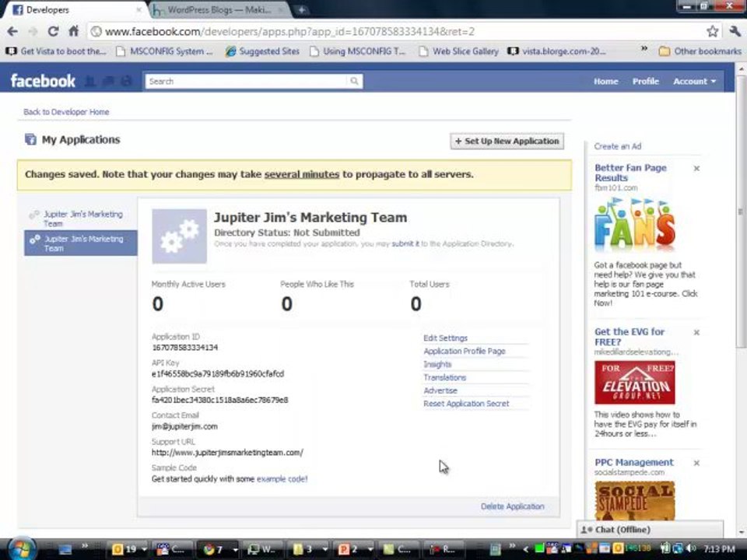Open PPC Management ad title
747x560 pixels.
click(x=634, y=462)
